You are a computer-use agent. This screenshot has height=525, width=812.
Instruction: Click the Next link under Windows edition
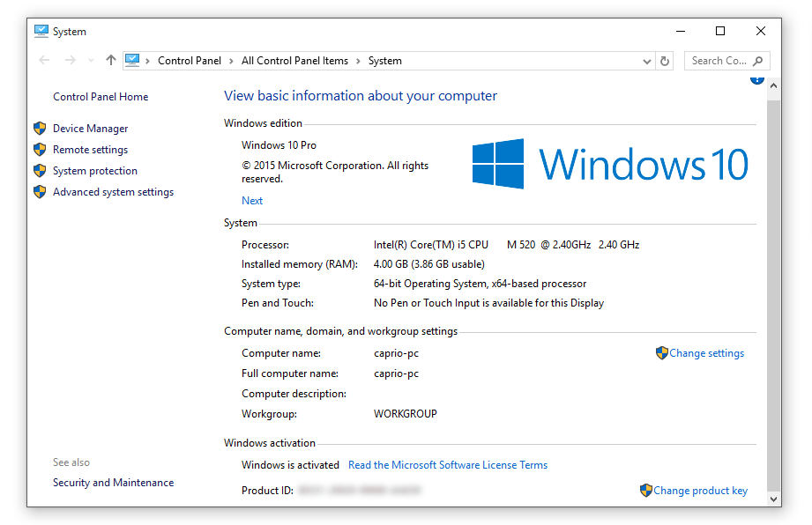(x=252, y=201)
